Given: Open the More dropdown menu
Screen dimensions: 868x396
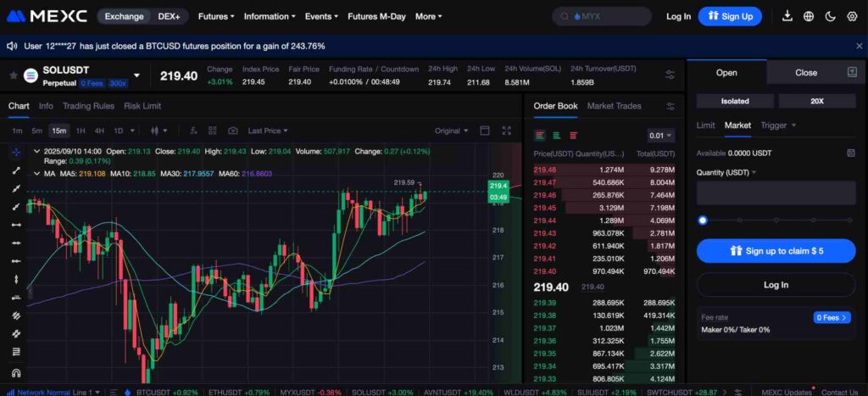Looking at the screenshot, I should [428, 16].
